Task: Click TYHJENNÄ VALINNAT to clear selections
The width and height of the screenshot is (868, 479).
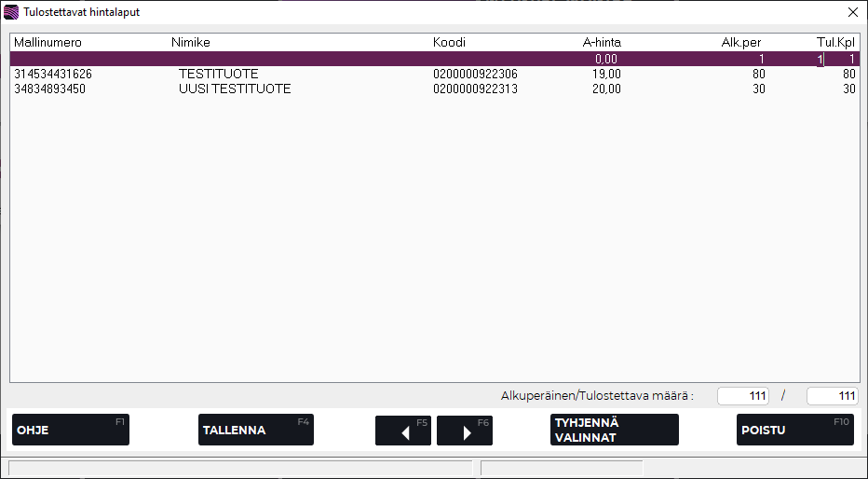Action: point(614,431)
